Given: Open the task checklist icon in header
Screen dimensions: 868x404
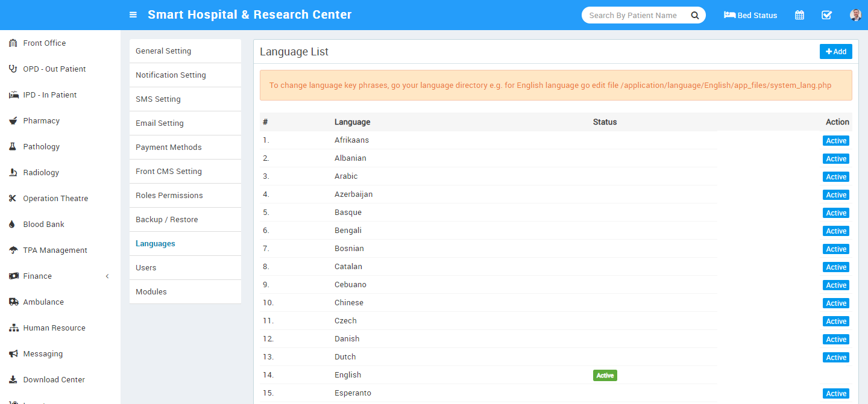Looking at the screenshot, I should 826,15.
